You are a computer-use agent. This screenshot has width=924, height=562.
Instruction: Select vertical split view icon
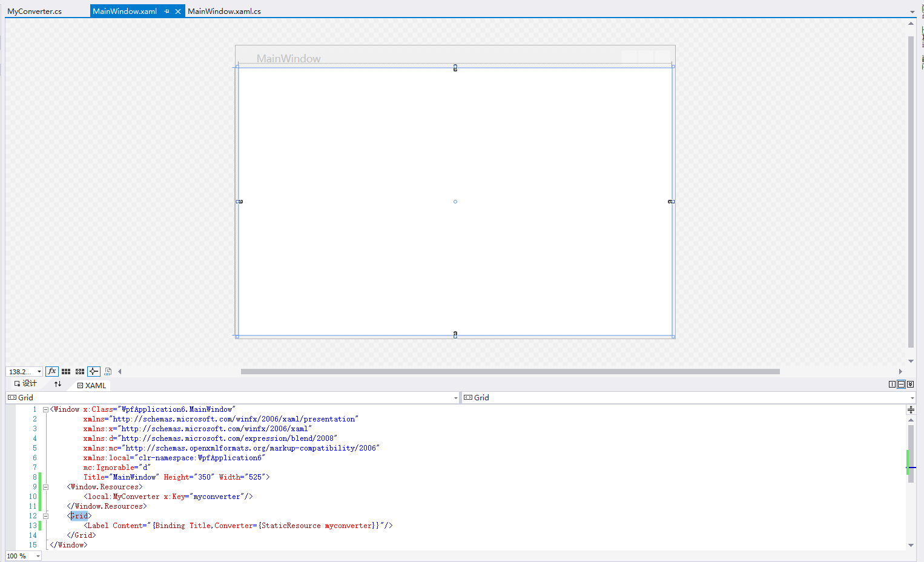point(892,384)
